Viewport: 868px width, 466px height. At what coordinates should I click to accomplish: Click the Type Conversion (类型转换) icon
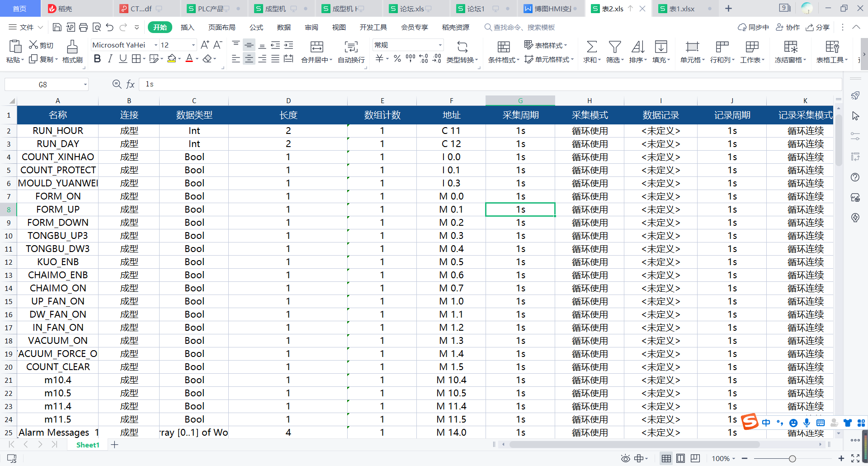pyautogui.click(x=462, y=47)
